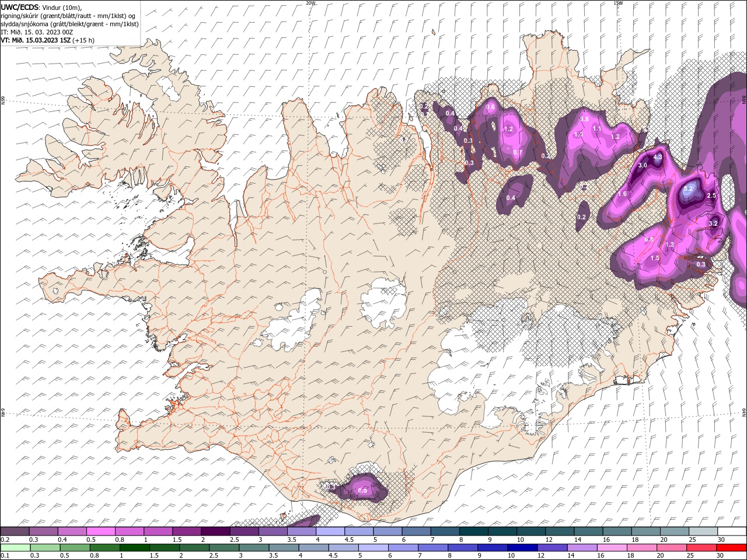Viewport: 747px width, 560px height.
Task: Pick the dark teal upper-row swatch labeled 8
Action: pyautogui.click(x=474, y=531)
